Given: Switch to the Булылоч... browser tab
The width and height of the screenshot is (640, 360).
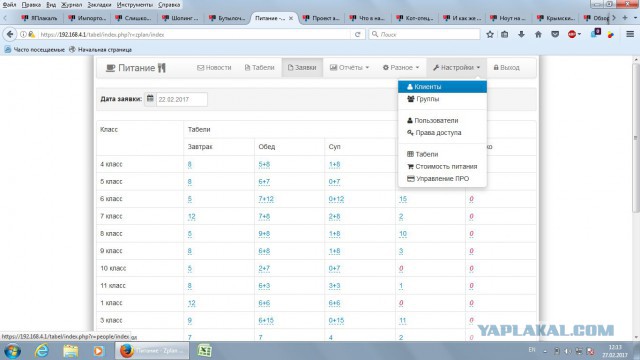Looking at the screenshot, I should click(x=227, y=18).
